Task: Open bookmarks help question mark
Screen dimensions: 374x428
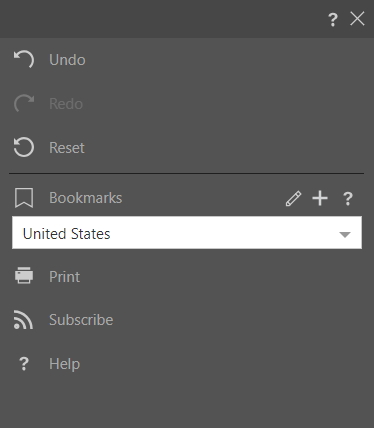Action: click(x=348, y=199)
